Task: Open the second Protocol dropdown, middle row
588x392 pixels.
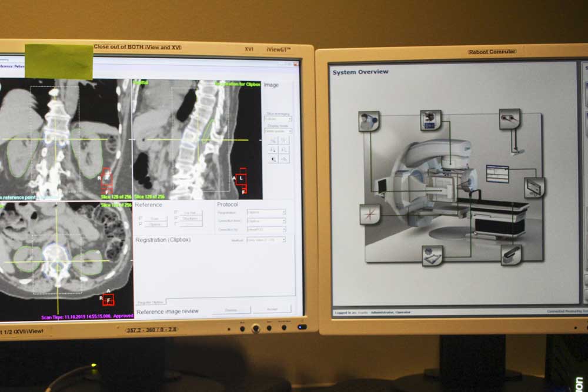Action: point(266,221)
